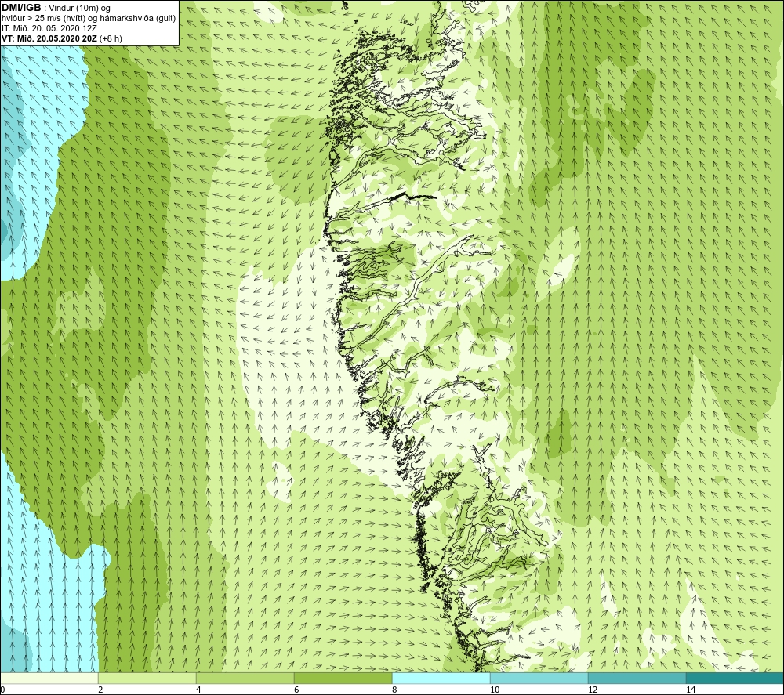Click the legend value 2

click(x=100, y=690)
